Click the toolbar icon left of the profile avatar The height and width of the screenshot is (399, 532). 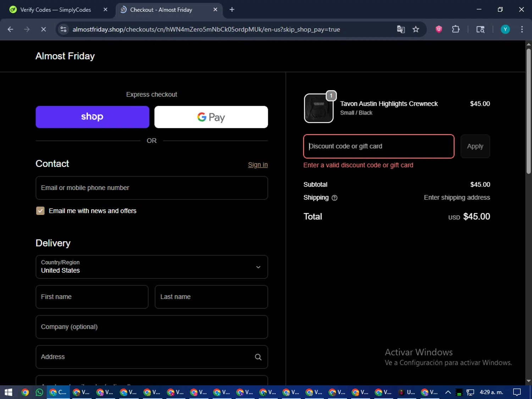click(480, 29)
